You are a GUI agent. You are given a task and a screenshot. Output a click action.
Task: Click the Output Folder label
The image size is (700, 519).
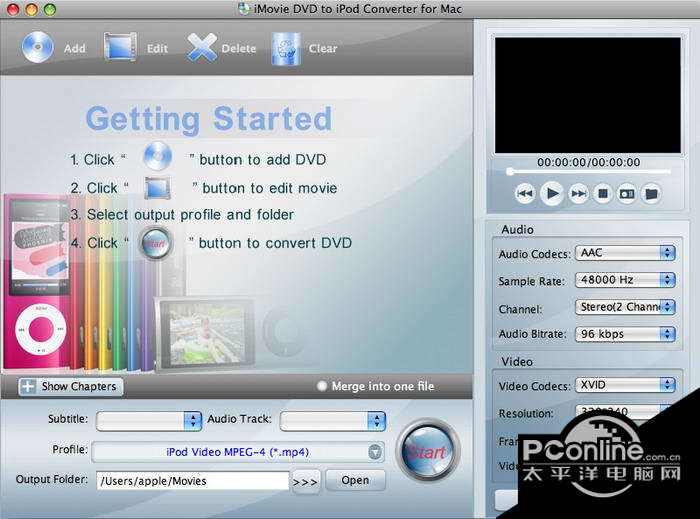[x=52, y=479]
